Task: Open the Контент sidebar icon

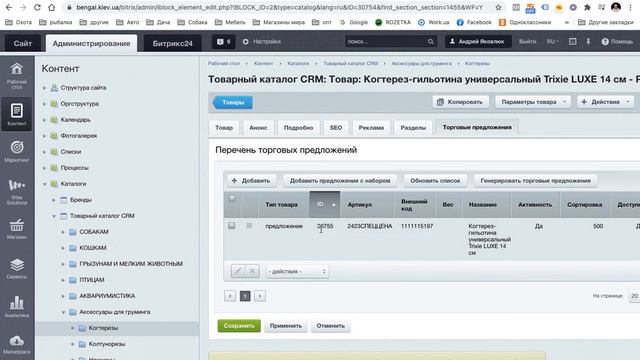Action: point(17,114)
